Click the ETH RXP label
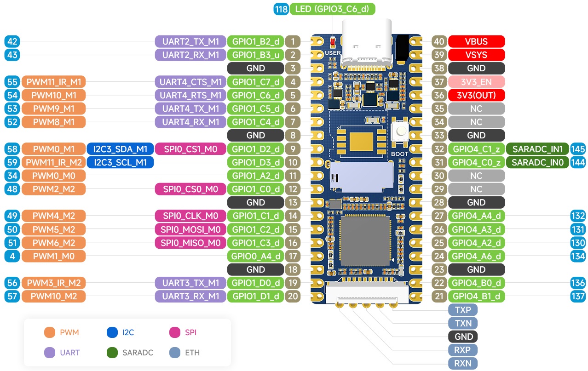588x371 pixels. [463, 350]
